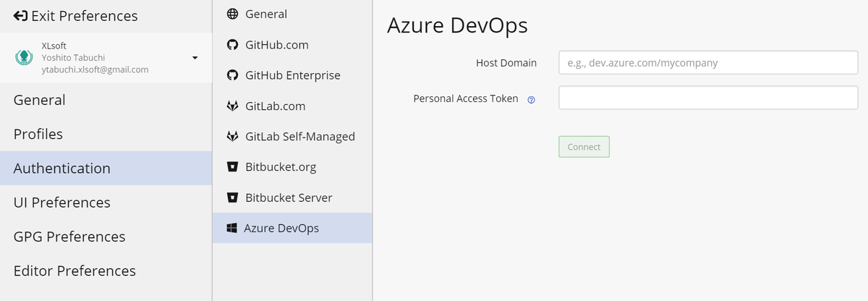This screenshot has height=301, width=868.
Task: Open the Profiles preferences section
Action: click(x=38, y=135)
